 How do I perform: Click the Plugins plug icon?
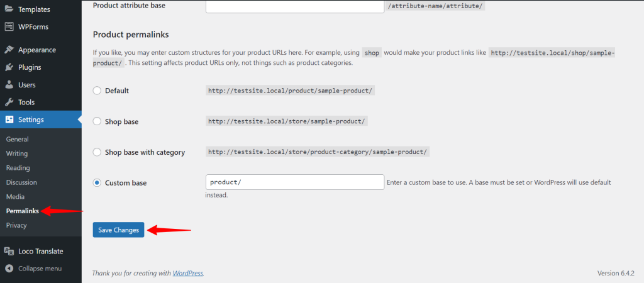(9, 67)
